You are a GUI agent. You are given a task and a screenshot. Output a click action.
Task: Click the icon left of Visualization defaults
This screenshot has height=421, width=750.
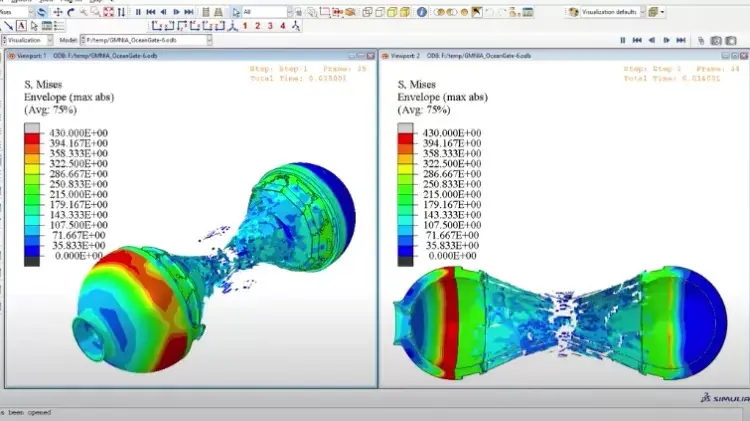click(574, 12)
